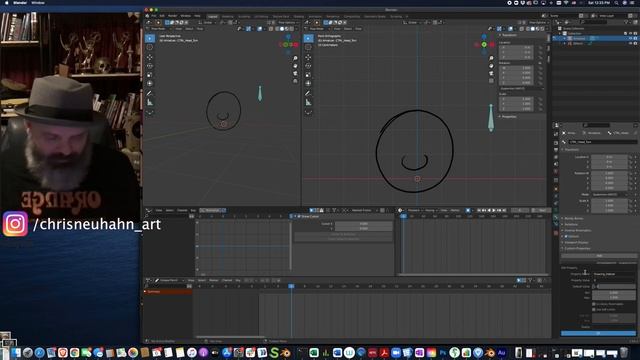Select the Measure tool in left viewport

click(150, 102)
